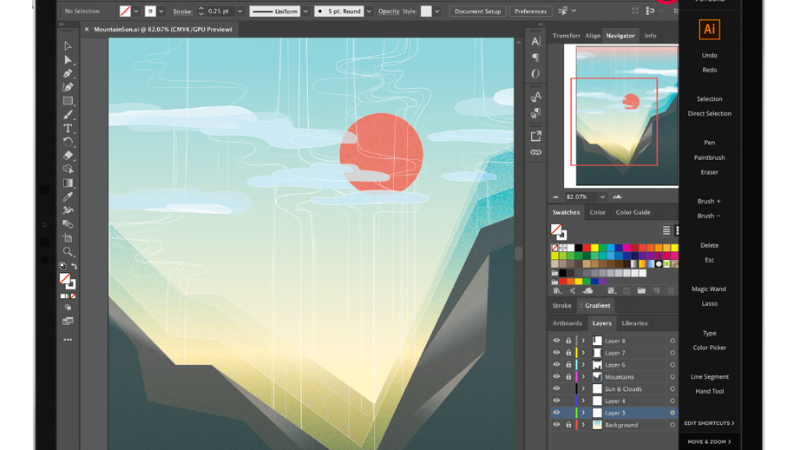Select the Type tool in the toolbar
This screenshot has width=800, height=450.
(68, 129)
